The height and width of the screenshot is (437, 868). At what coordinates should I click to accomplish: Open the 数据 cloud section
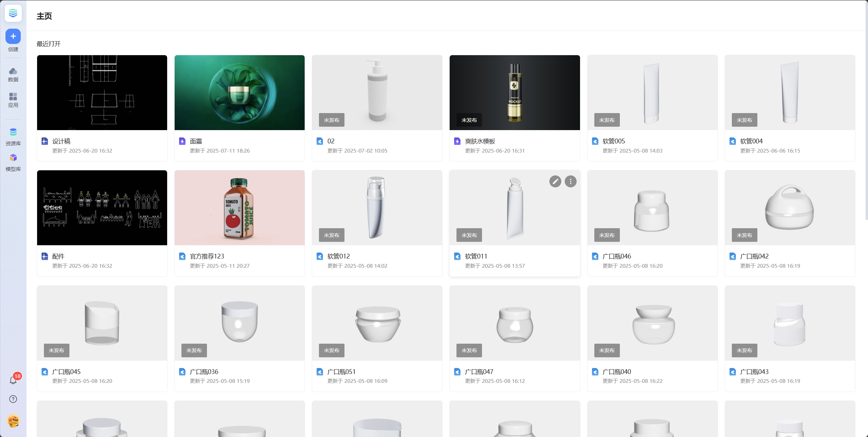pyautogui.click(x=13, y=75)
